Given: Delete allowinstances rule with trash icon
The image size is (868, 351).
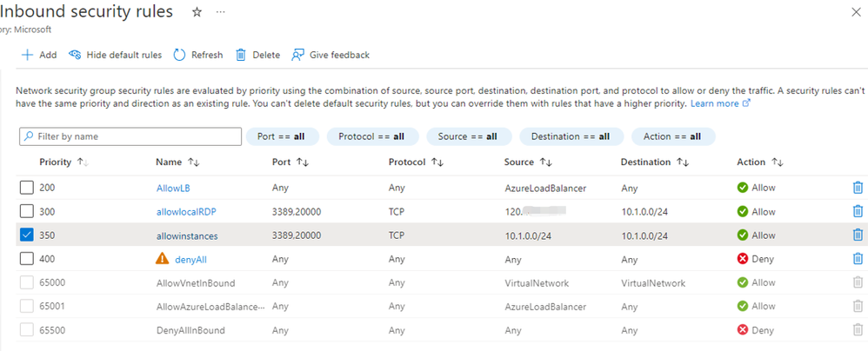Looking at the screenshot, I should [858, 235].
